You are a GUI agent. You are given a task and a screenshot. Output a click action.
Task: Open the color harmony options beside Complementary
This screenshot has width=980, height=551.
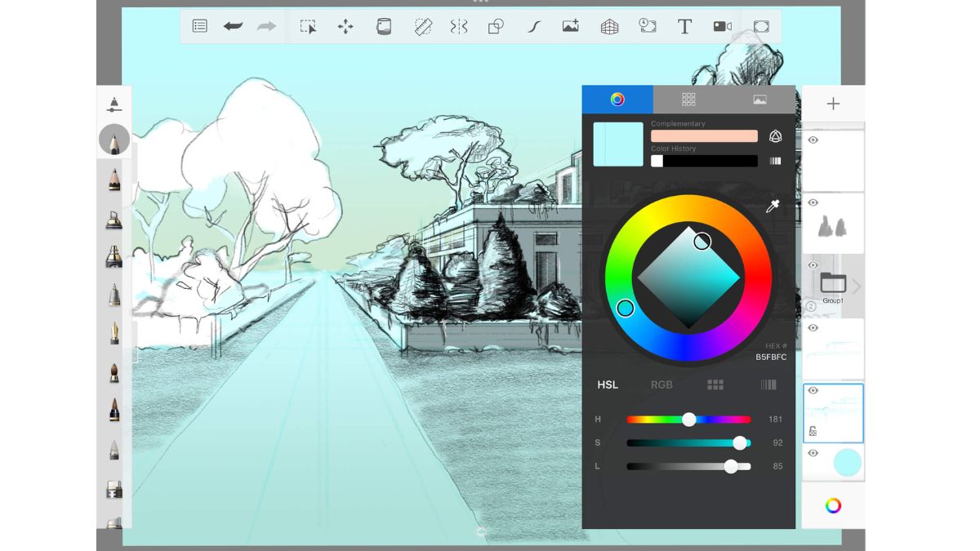pyautogui.click(x=775, y=136)
